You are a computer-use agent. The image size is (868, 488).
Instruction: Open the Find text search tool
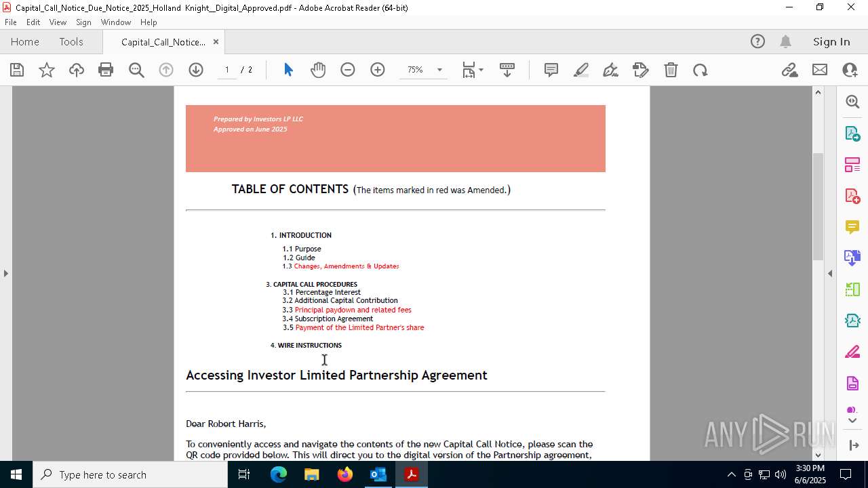pyautogui.click(x=136, y=70)
